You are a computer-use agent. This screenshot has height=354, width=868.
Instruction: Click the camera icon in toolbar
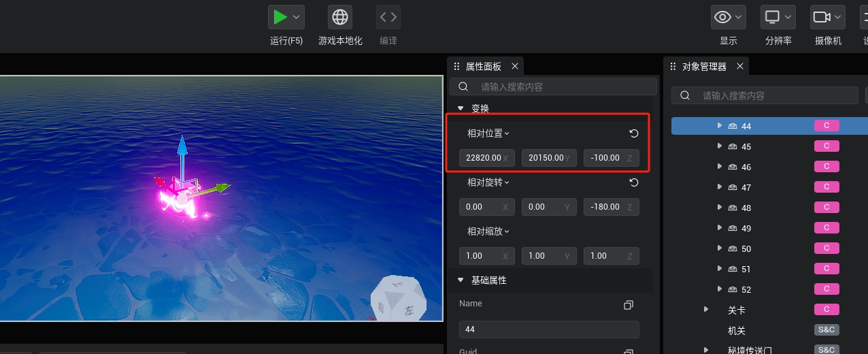click(x=821, y=17)
